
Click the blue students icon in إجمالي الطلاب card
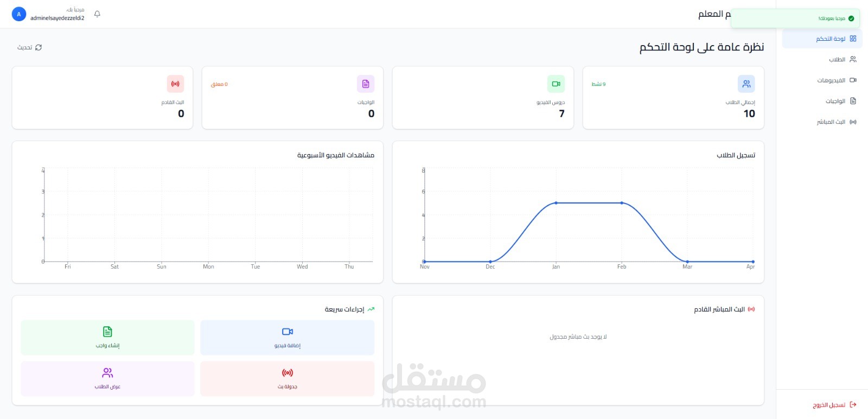coord(746,84)
